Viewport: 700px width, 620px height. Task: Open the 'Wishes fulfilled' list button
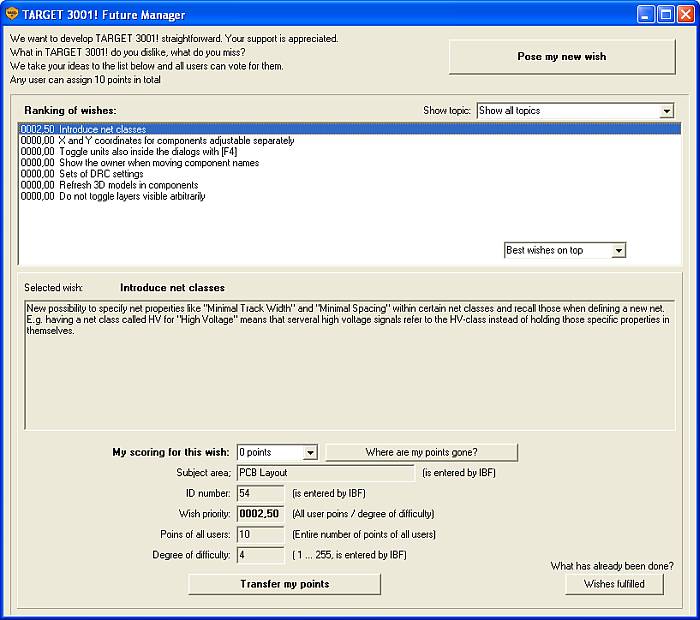[614, 584]
